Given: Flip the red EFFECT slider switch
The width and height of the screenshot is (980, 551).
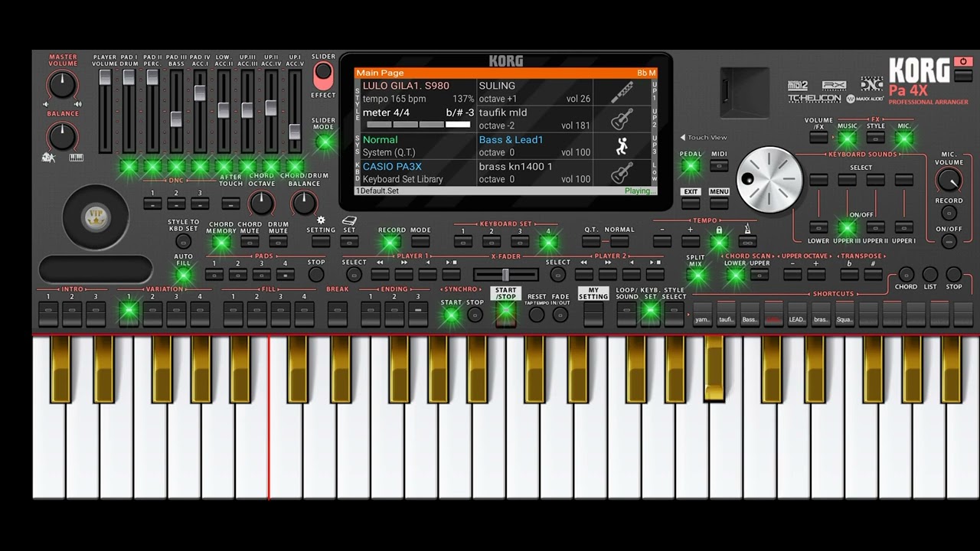Looking at the screenshot, I should (x=324, y=76).
